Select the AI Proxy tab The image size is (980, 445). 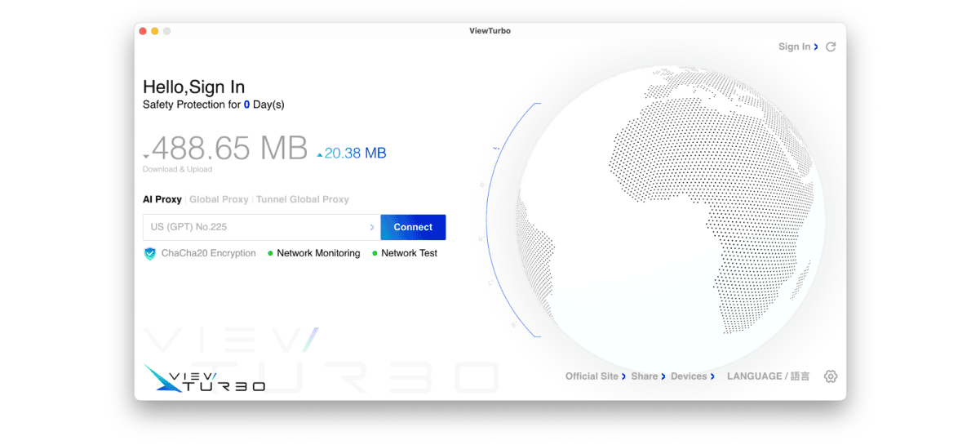pyautogui.click(x=162, y=199)
